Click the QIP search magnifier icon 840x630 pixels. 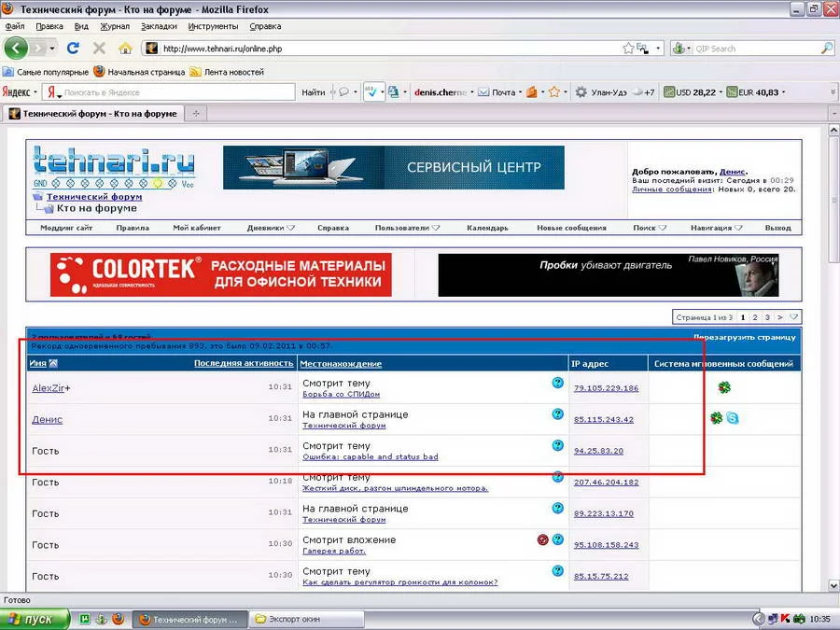coord(827,49)
